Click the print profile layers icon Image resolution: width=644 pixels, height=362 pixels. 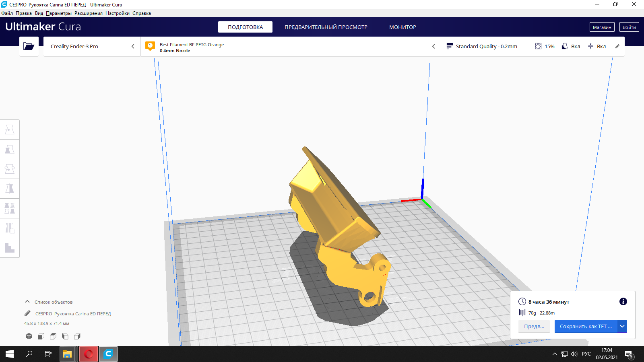coord(450,46)
